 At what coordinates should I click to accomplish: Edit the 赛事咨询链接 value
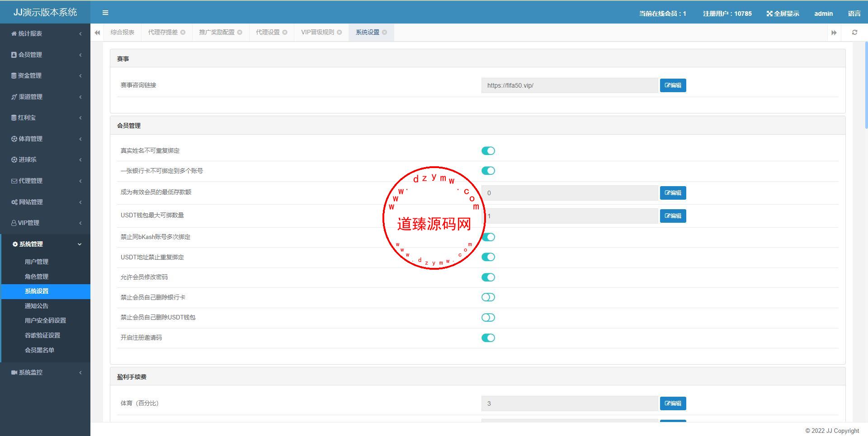coord(673,85)
